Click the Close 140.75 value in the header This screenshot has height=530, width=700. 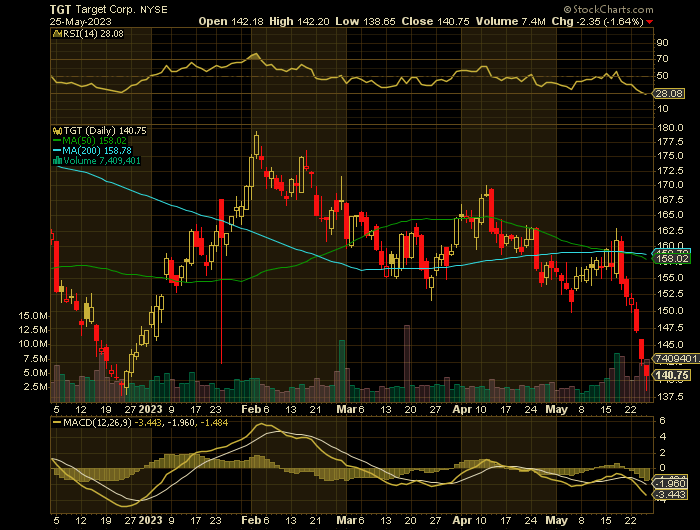tap(435, 21)
